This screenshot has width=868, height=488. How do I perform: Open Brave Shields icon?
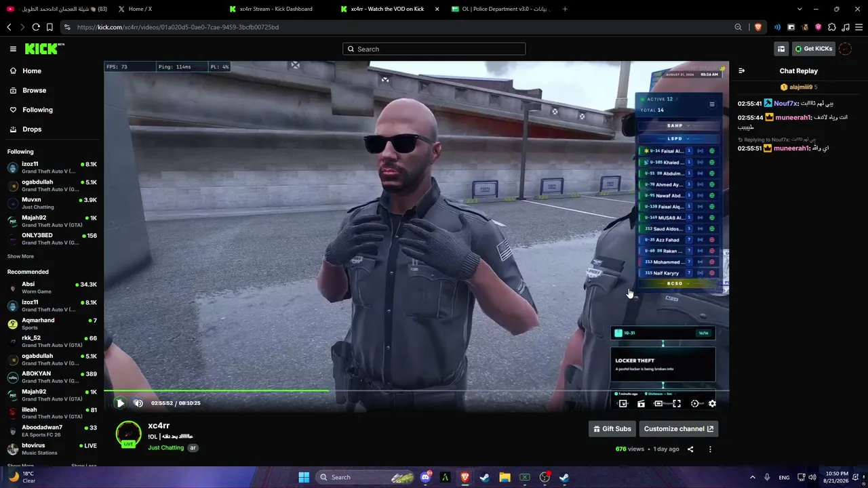(757, 27)
